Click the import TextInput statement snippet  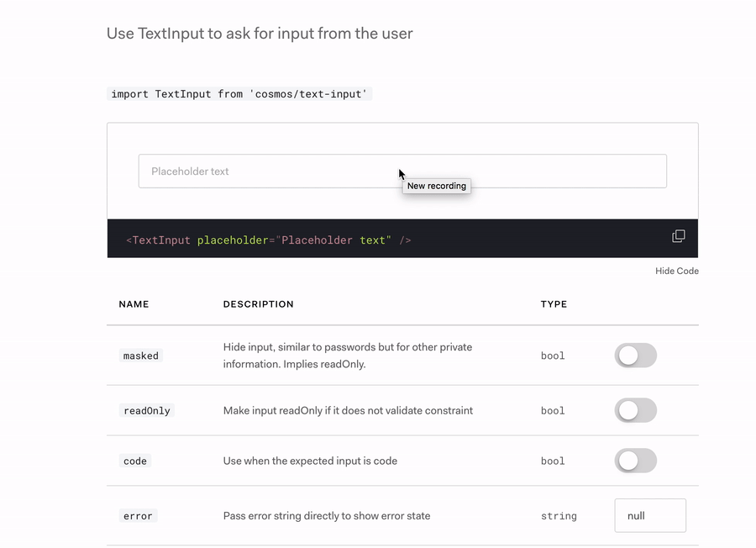(239, 93)
